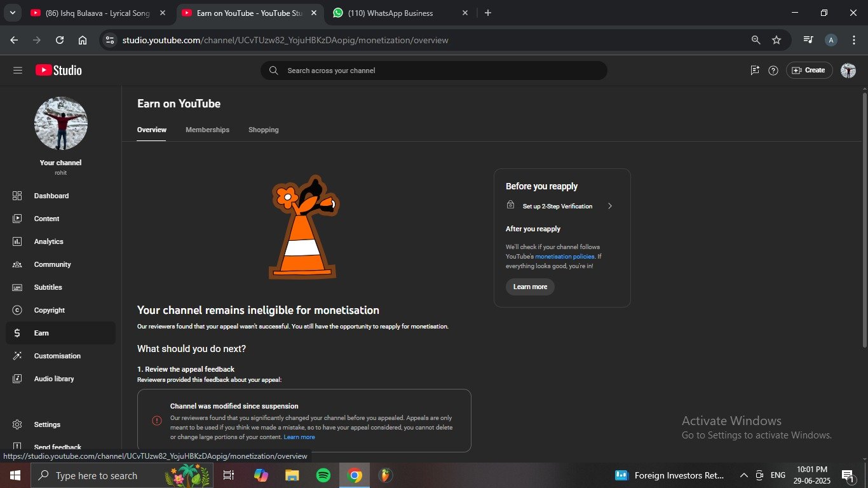Open FL Studio from the taskbar
The height and width of the screenshot is (488, 868).
coord(385,475)
